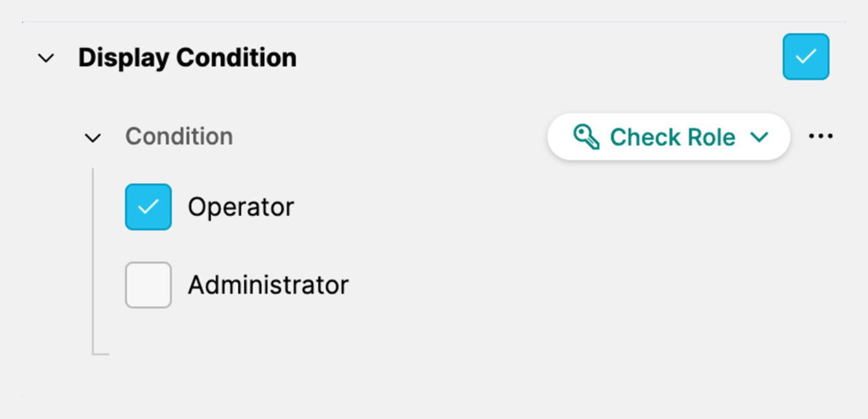868x419 pixels.
Task: Select the Condition label
Action: (x=179, y=137)
